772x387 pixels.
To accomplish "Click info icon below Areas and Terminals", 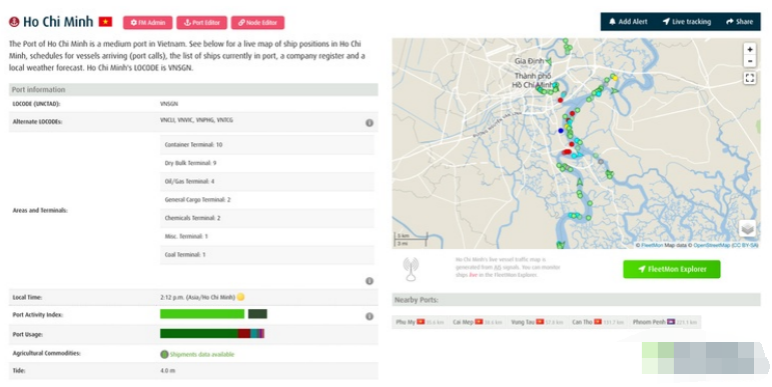I will (x=369, y=281).
